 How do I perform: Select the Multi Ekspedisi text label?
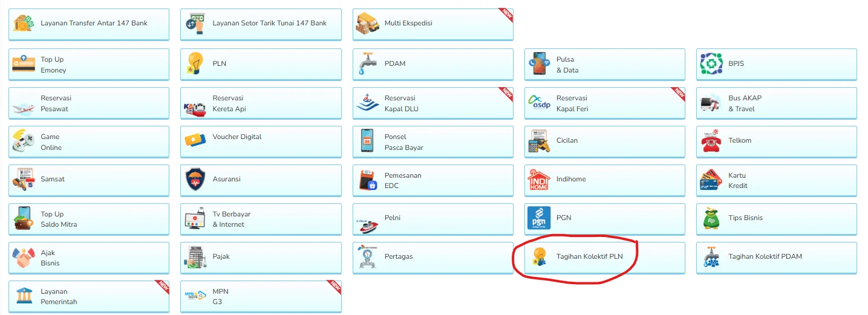tap(408, 23)
